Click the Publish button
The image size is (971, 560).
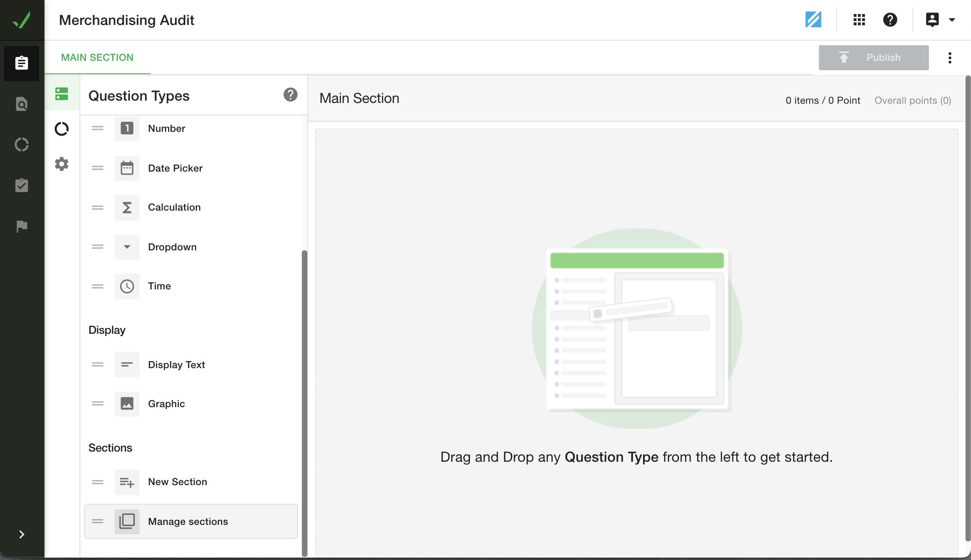(x=874, y=58)
